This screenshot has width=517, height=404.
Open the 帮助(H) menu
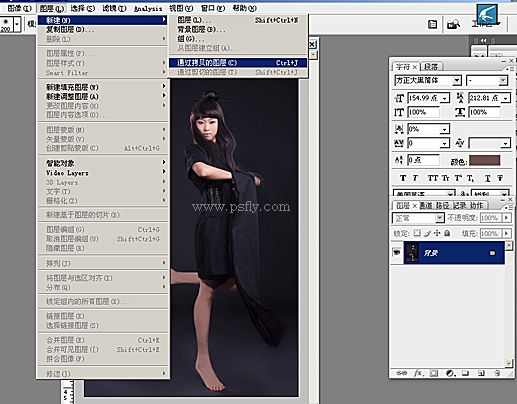[245, 8]
